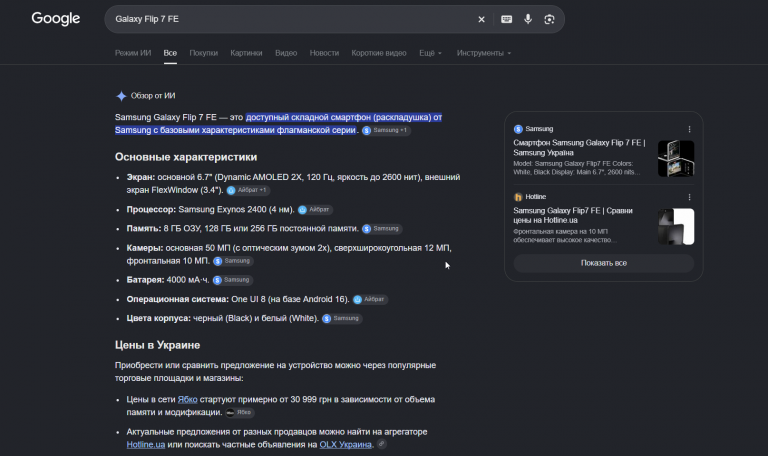Image resolution: width=768 pixels, height=456 pixels.
Task: Open the Айбрат +1 source chip after Экран
Action: click(x=248, y=190)
